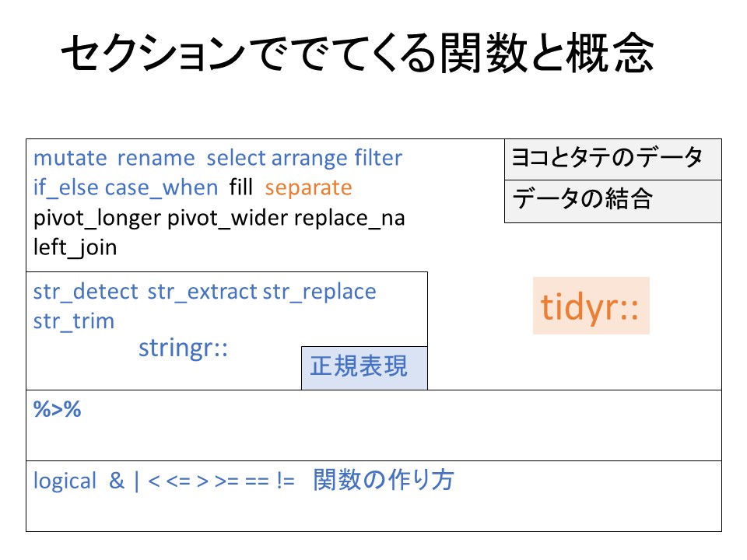Select the ヨコとタテのデータ box
The image size is (747, 560).
(x=612, y=159)
